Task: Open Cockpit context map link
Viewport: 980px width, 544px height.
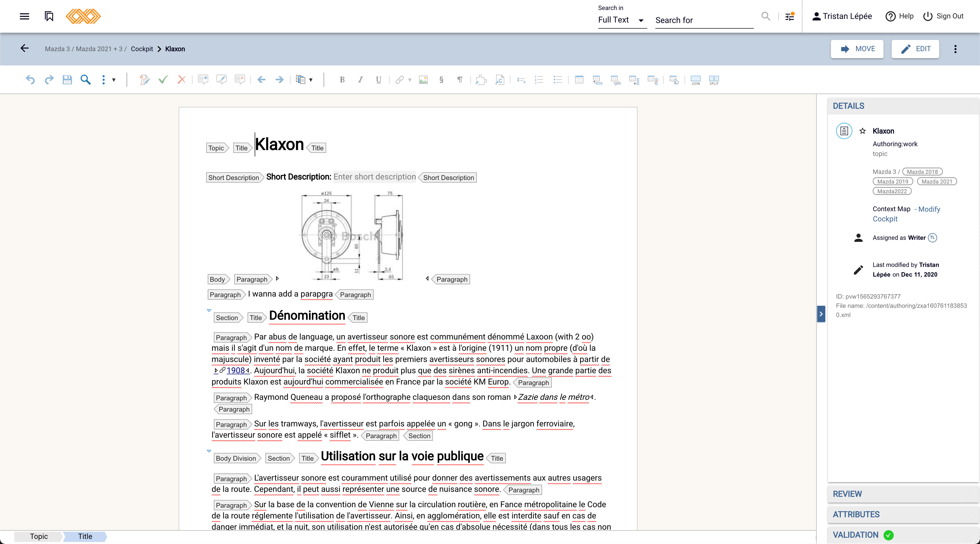Action: click(885, 219)
